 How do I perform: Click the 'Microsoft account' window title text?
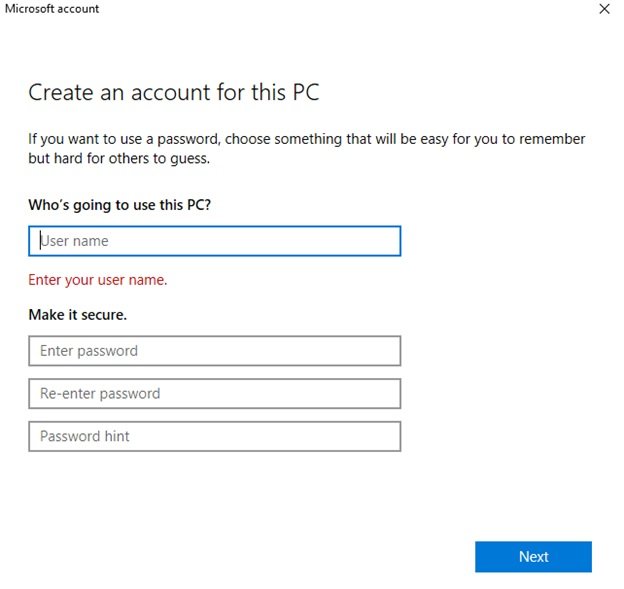click(52, 9)
